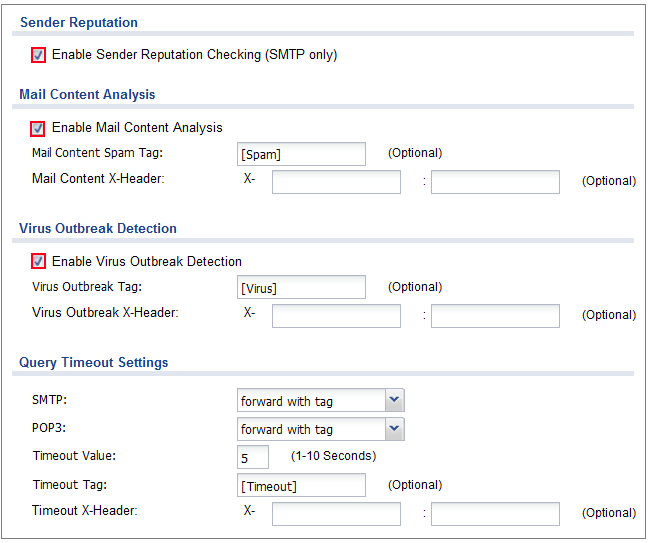Screen dimensions: 652x543
Task: Open the SMTP timeout action dropdown
Action: click(311, 401)
